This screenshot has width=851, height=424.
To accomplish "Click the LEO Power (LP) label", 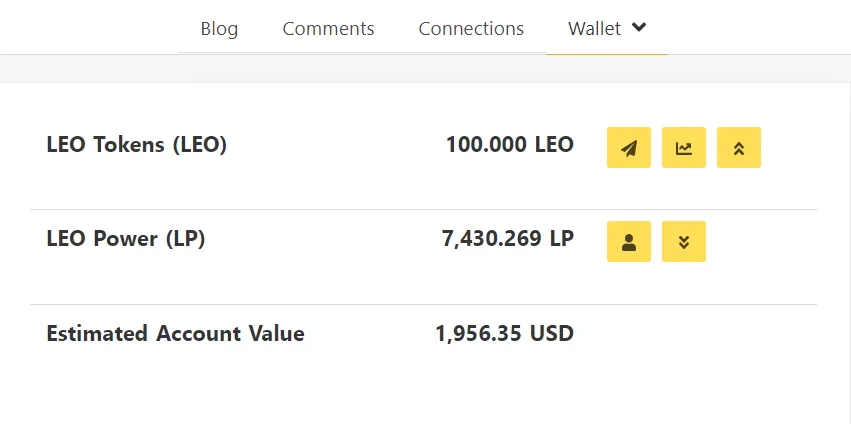I will (126, 239).
